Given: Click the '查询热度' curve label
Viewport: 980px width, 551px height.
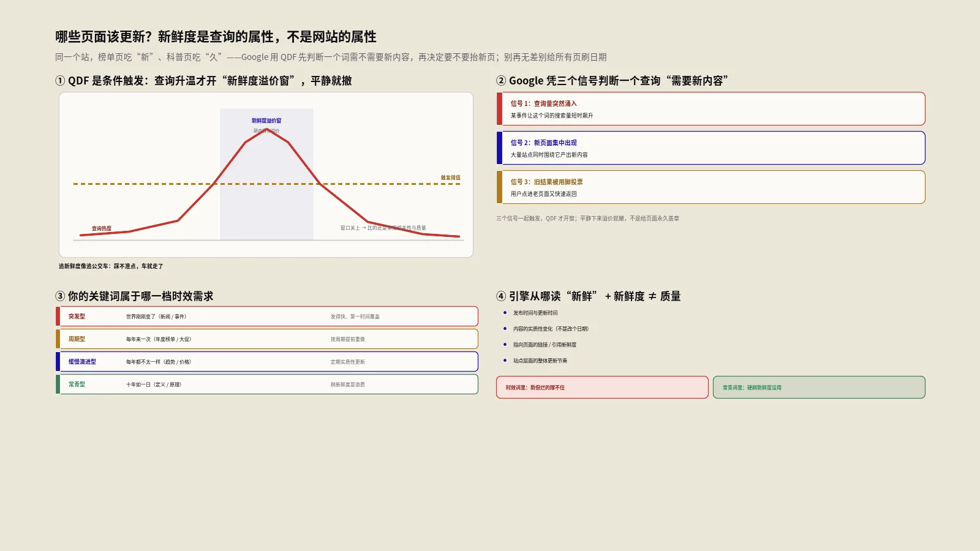Looking at the screenshot, I should coord(102,228).
